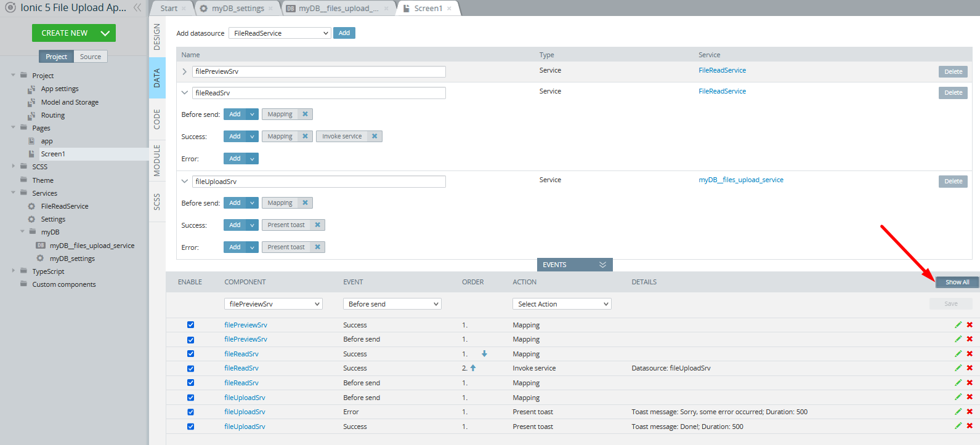Screen dimensions: 980x445
Task: Disable the filePreviewSrv Before send checkbox
Action: (190, 340)
